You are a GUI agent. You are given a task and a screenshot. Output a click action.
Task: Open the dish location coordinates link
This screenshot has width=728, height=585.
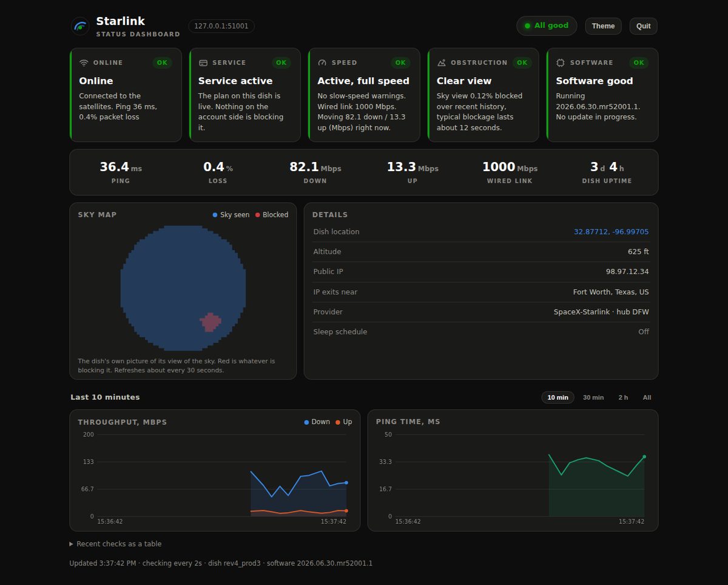(x=612, y=232)
